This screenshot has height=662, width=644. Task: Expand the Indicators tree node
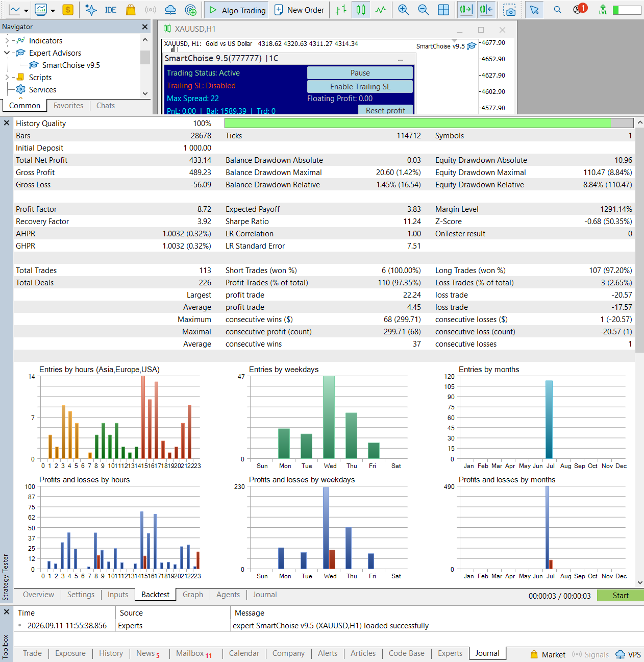pos(7,40)
